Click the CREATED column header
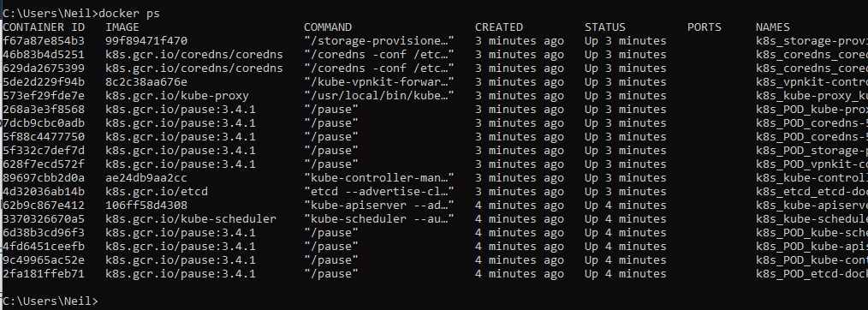 pyautogui.click(x=499, y=27)
